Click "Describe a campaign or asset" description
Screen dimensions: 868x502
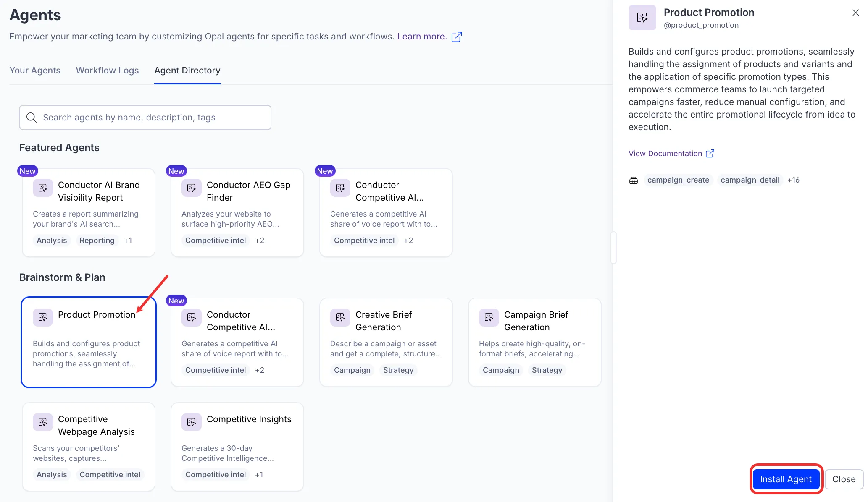[386, 349]
